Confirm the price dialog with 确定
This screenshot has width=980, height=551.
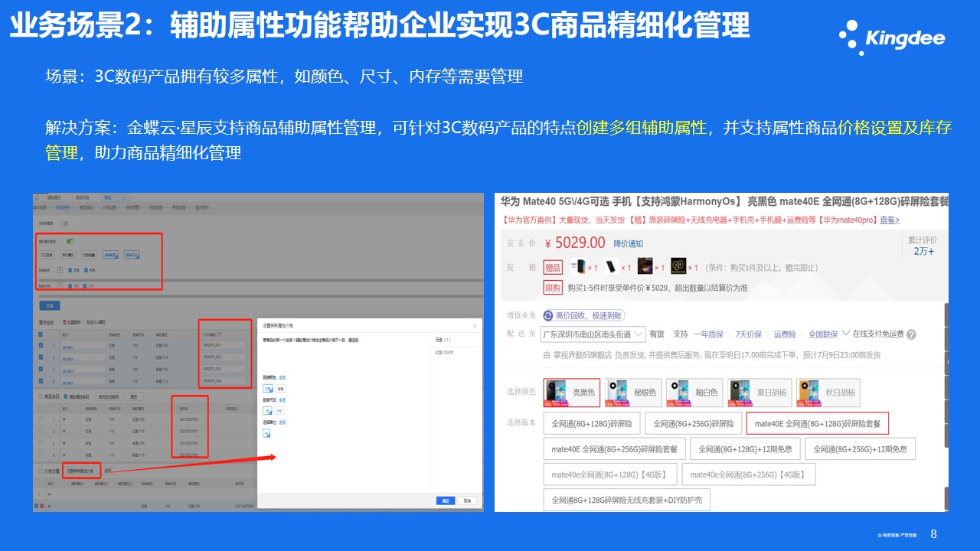point(446,500)
